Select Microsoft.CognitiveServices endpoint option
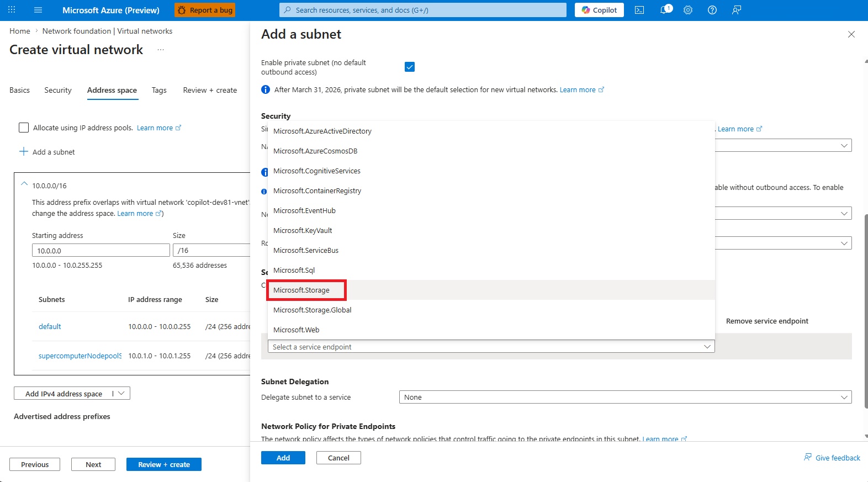Screen dimensions: 868x482 point(491,171)
